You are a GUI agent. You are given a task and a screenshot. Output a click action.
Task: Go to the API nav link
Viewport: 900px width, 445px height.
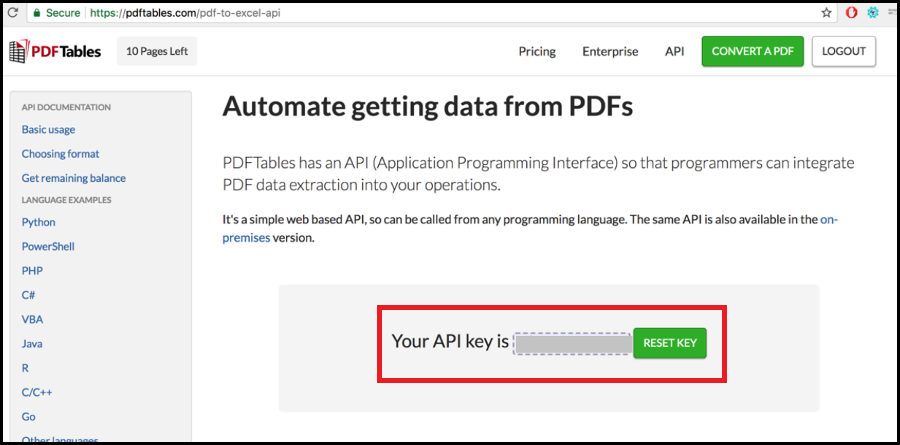pos(675,52)
